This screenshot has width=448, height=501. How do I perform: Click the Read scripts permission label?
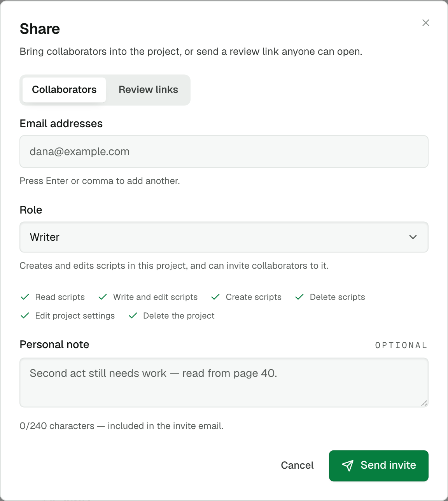(x=60, y=297)
